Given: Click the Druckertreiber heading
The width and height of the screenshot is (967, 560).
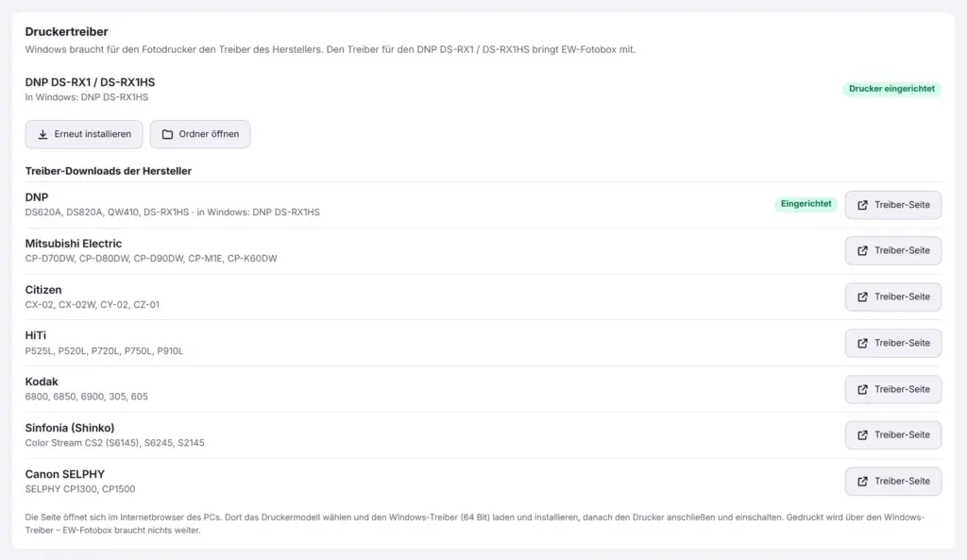Looking at the screenshot, I should (x=67, y=31).
